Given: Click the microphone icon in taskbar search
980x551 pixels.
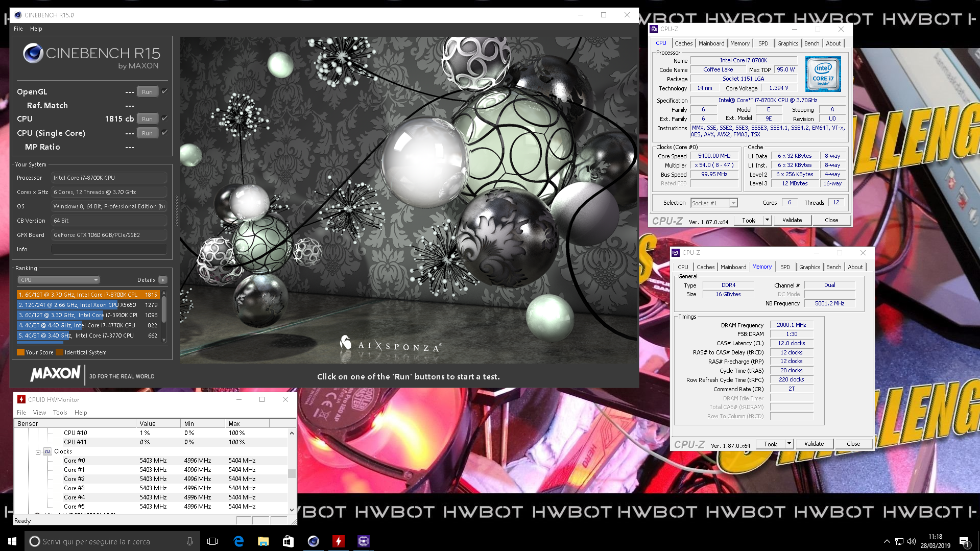Looking at the screenshot, I should pyautogui.click(x=189, y=541).
